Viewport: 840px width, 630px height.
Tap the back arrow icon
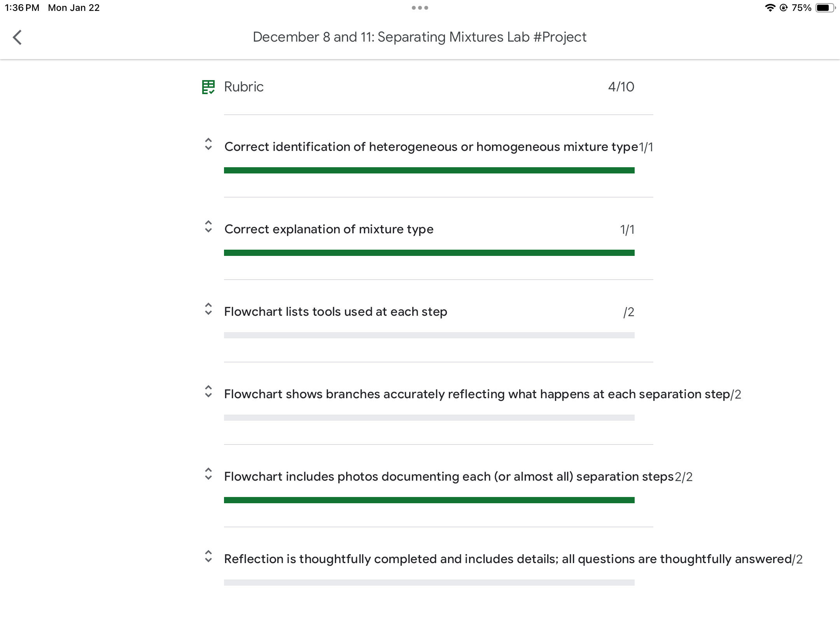(x=17, y=38)
